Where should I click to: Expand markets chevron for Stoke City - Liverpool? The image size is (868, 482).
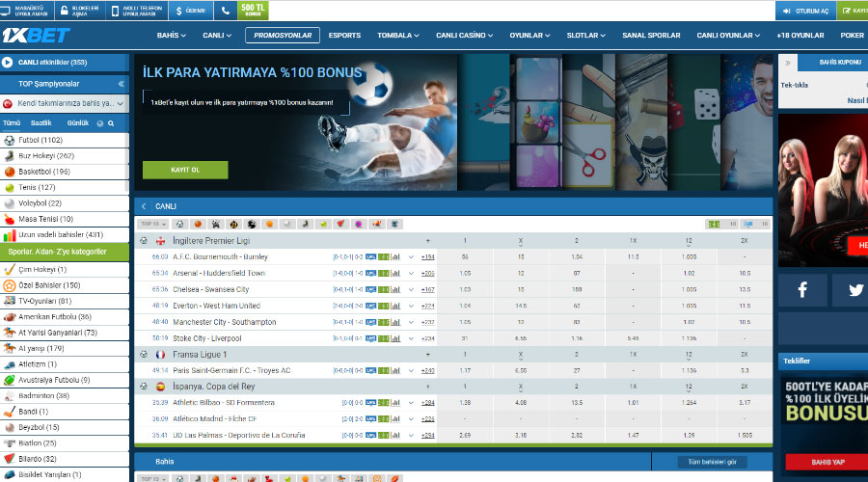coord(411,338)
